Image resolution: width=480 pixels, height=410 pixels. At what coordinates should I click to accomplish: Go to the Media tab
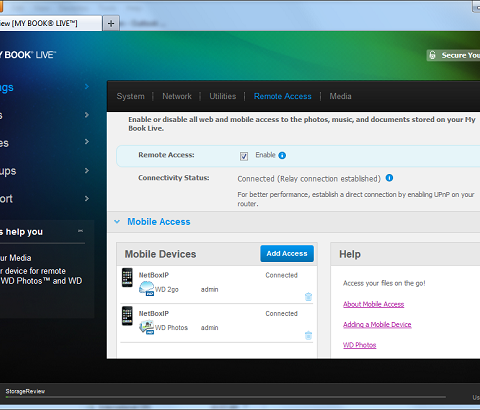click(x=340, y=96)
